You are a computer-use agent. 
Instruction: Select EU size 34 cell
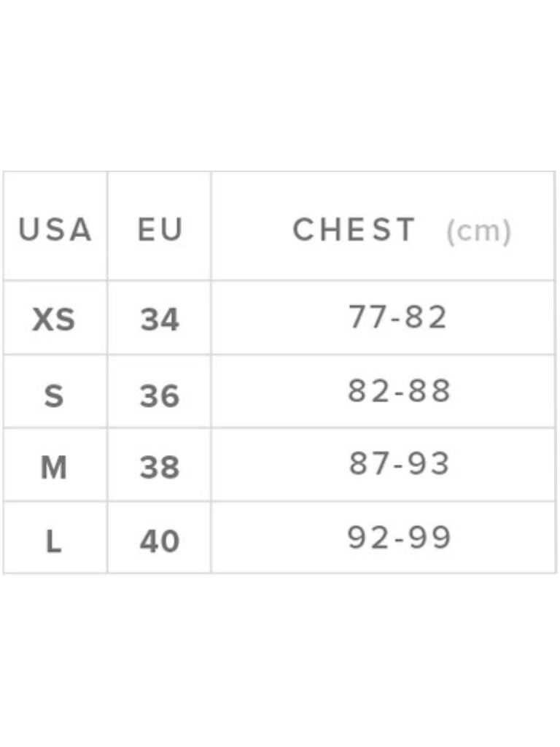pyautogui.click(x=160, y=320)
